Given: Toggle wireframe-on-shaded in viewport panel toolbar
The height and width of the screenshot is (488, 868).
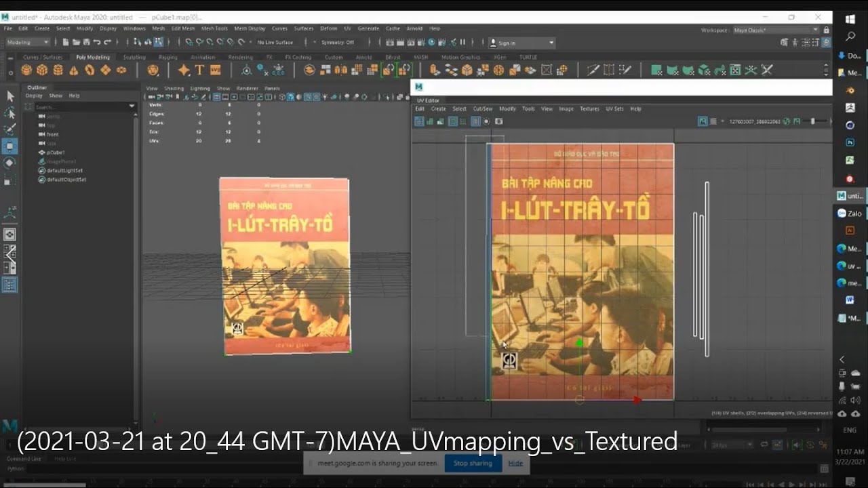Looking at the screenshot, I should coord(308,97).
